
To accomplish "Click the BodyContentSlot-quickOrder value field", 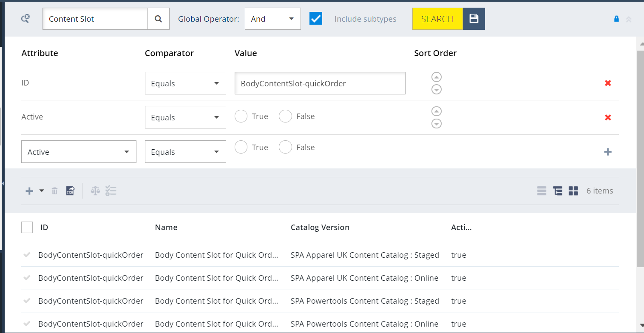I will [320, 83].
